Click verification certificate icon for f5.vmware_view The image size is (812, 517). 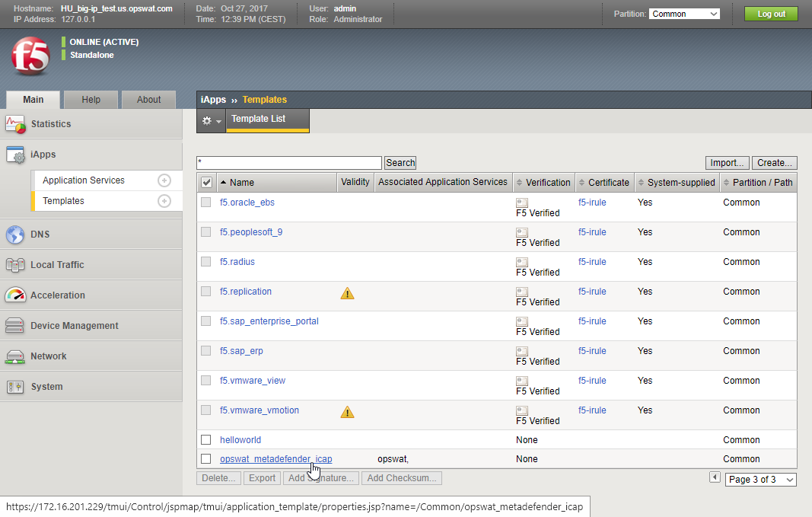tap(522, 381)
